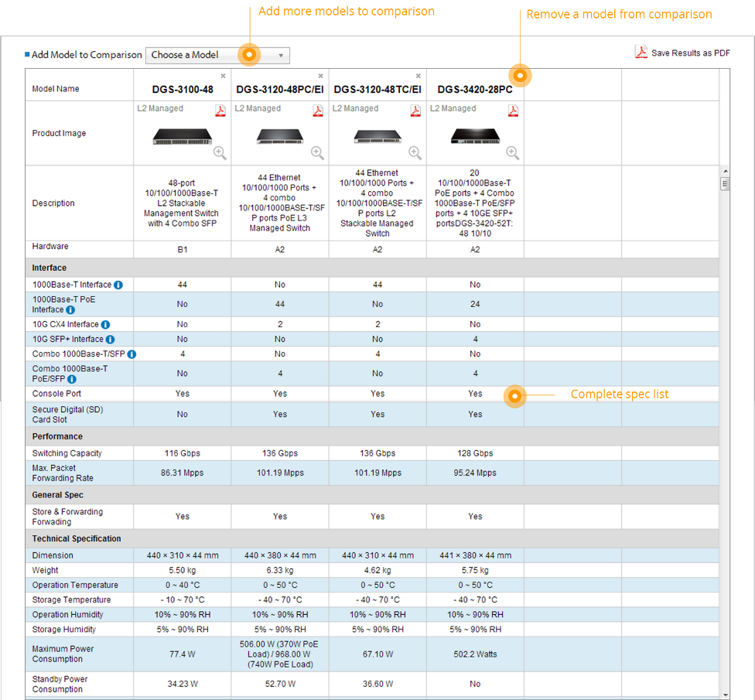Image resolution: width=755 pixels, height=700 pixels.
Task: Click the DGS-3120-48PC/EI model name
Action: tap(280, 90)
